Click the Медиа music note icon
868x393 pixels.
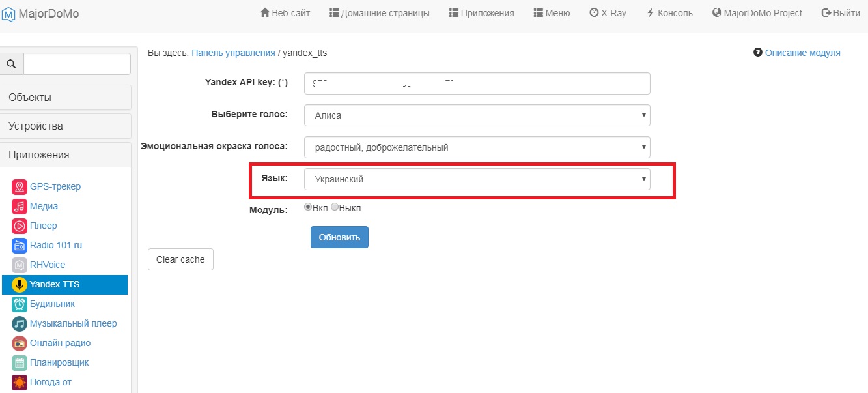(x=20, y=207)
